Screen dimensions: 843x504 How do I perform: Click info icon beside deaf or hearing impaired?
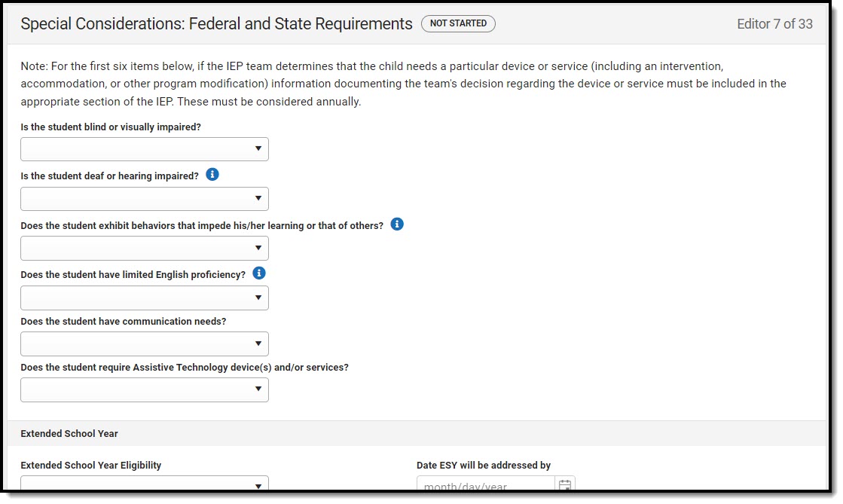pos(212,175)
